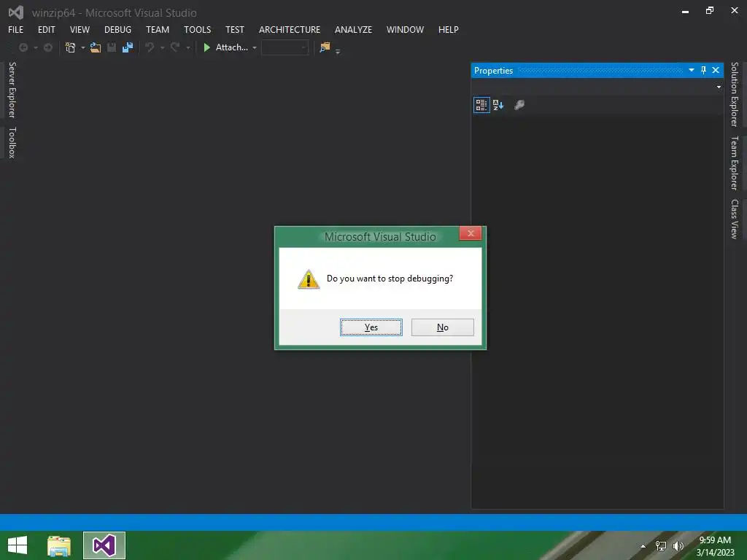Click the Save All multi-disk icon

click(128, 47)
